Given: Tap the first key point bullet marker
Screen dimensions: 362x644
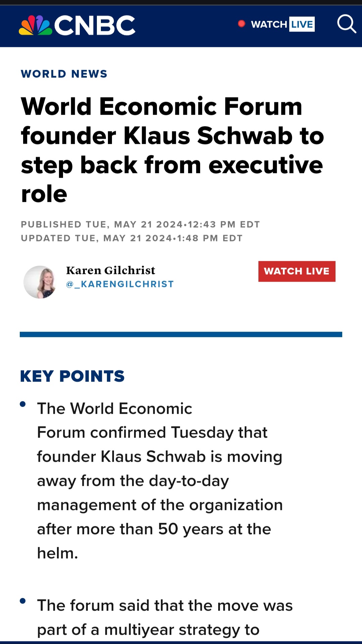Looking at the screenshot, I should (x=23, y=404).
